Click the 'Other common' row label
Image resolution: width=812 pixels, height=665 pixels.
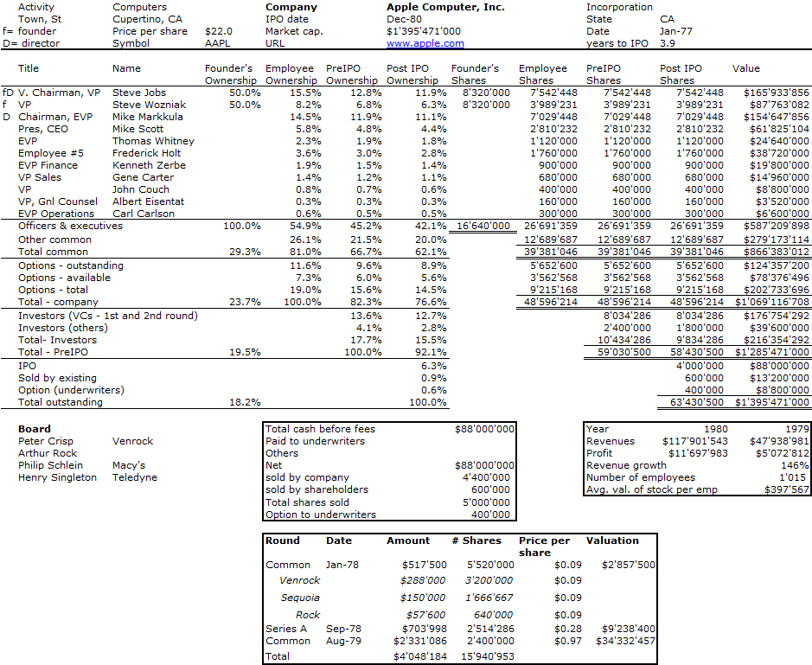coord(54,240)
